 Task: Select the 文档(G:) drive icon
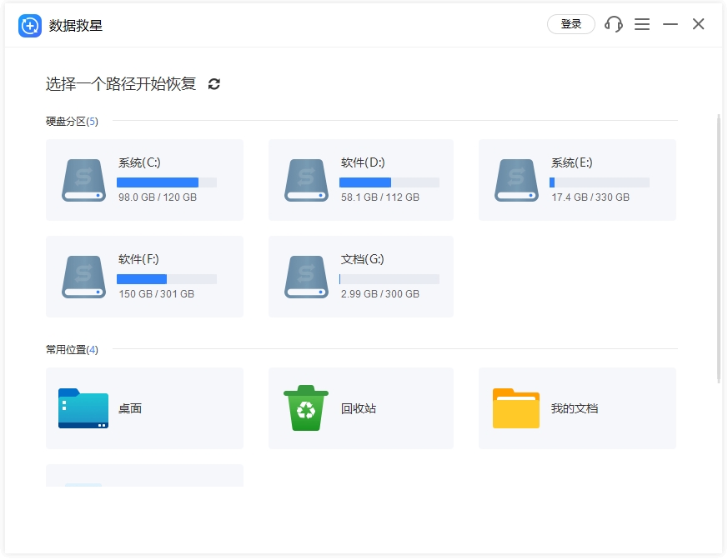[x=306, y=277]
